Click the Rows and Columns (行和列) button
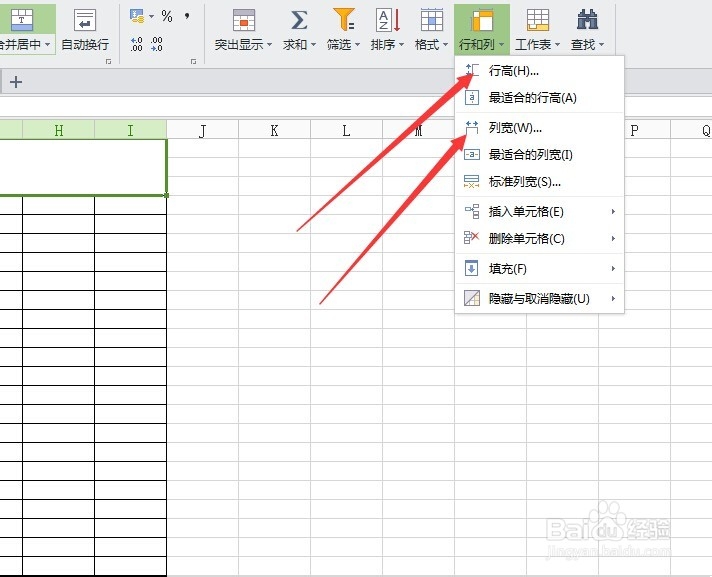 (x=482, y=29)
